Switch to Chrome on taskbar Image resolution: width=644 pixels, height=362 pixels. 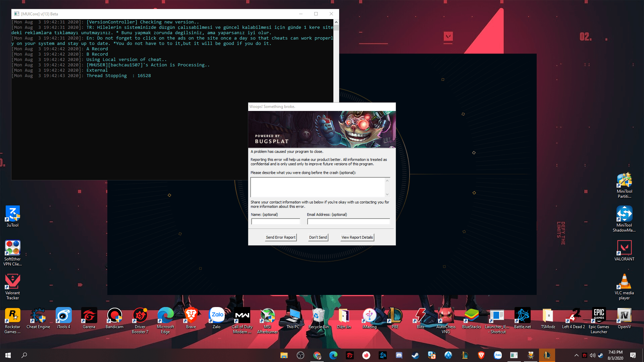pos(317,355)
